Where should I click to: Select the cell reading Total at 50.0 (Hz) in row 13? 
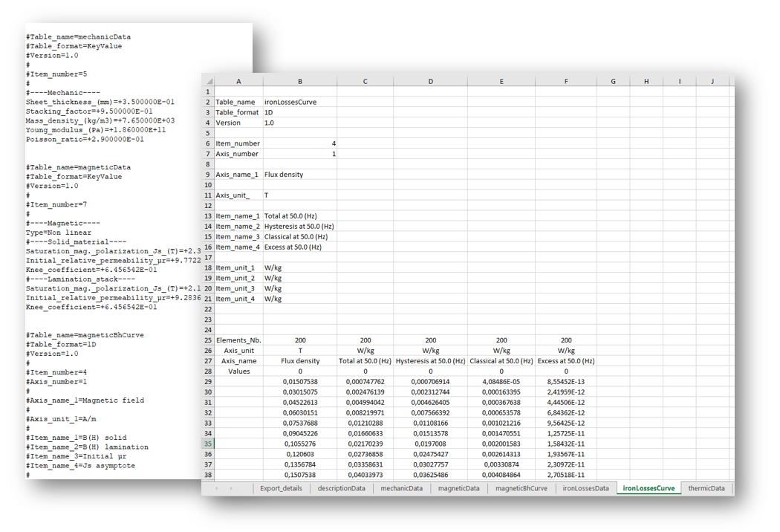pyautogui.click(x=300, y=216)
